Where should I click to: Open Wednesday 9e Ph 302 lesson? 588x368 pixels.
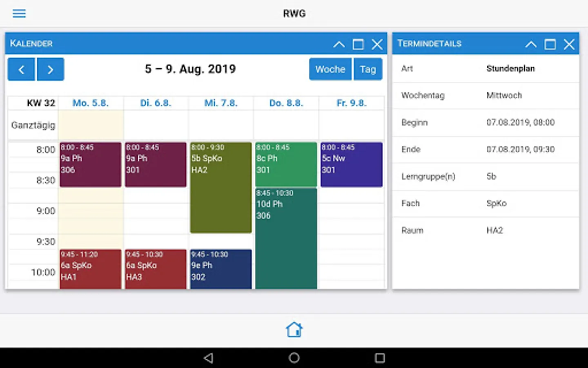tap(221, 269)
